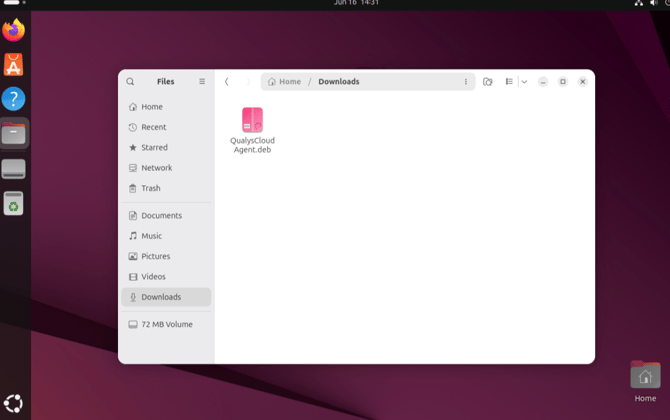Open Videos in the sidebar
The width and height of the screenshot is (670, 420).
(x=166, y=277)
